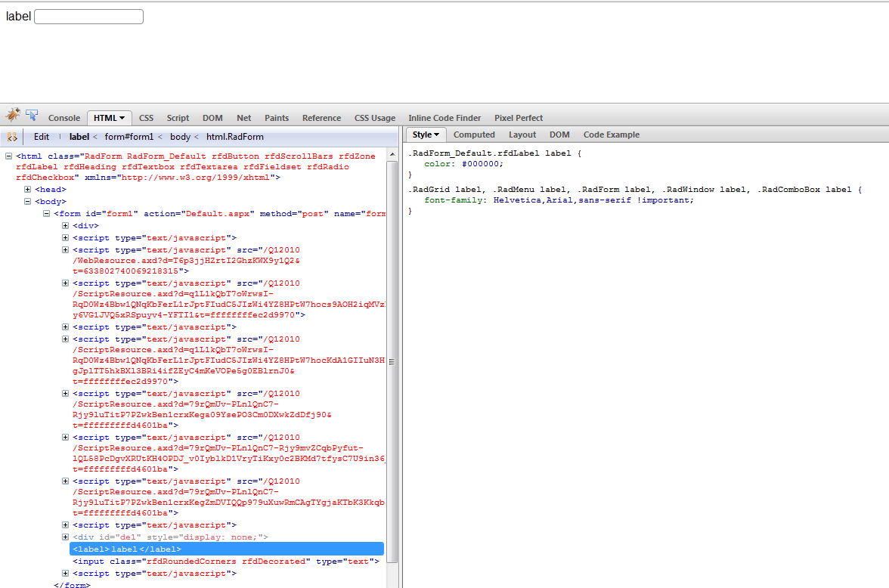Select the body breadcrumb
This screenshot has width=889, height=588.
pos(180,137)
